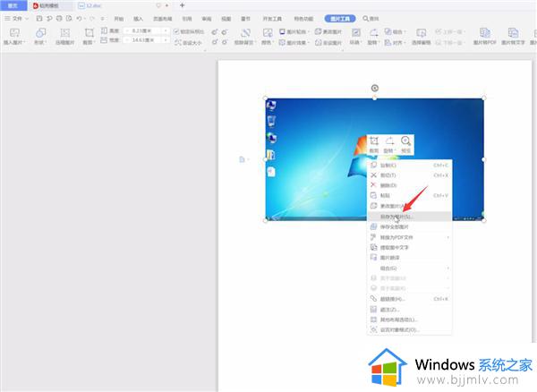This screenshot has width=537, height=392.
Task: Click the 重设图片 (Reset Picture) ribbon button
Action: pos(328,43)
